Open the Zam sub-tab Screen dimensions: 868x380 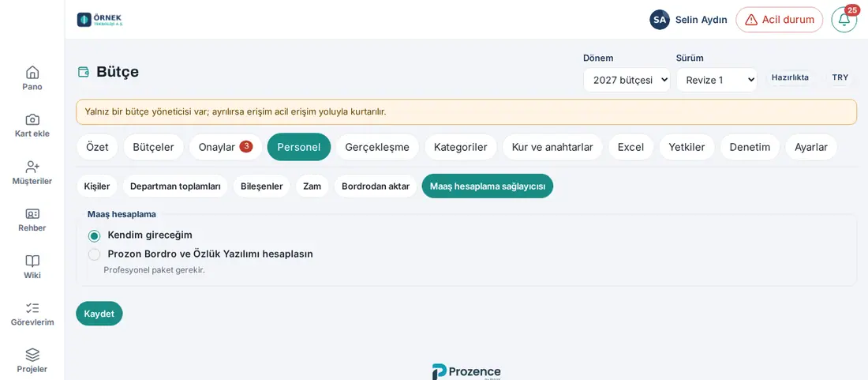[x=312, y=186]
